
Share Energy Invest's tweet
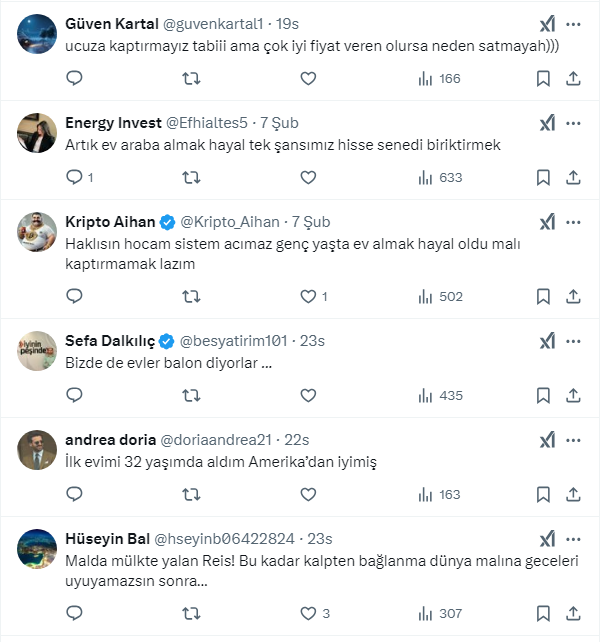tap(573, 177)
